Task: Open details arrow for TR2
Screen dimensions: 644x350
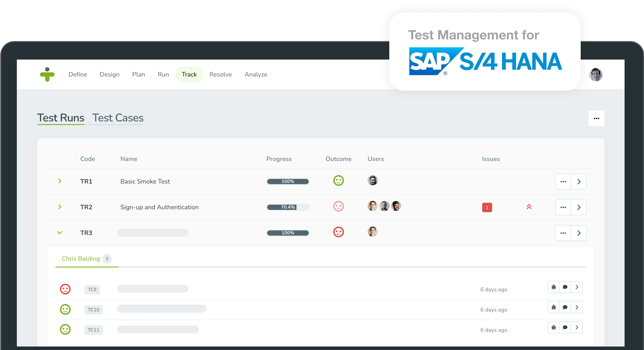Action: coord(579,207)
